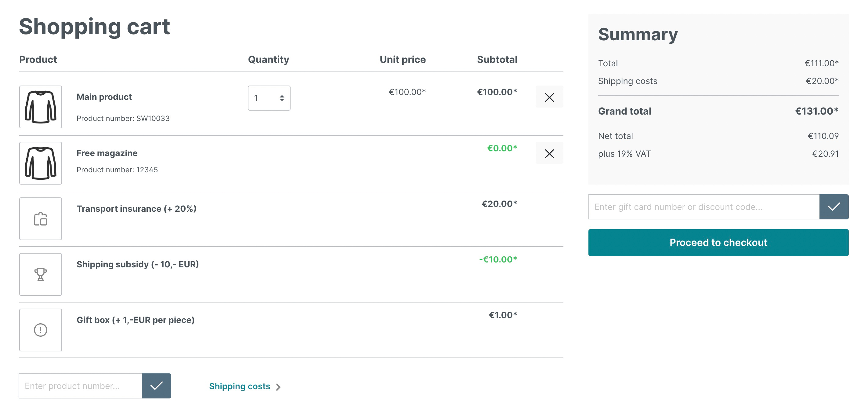Image resolution: width=868 pixels, height=418 pixels.
Task: Open the Main product quantity selector
Action: [x=269, y=98]
